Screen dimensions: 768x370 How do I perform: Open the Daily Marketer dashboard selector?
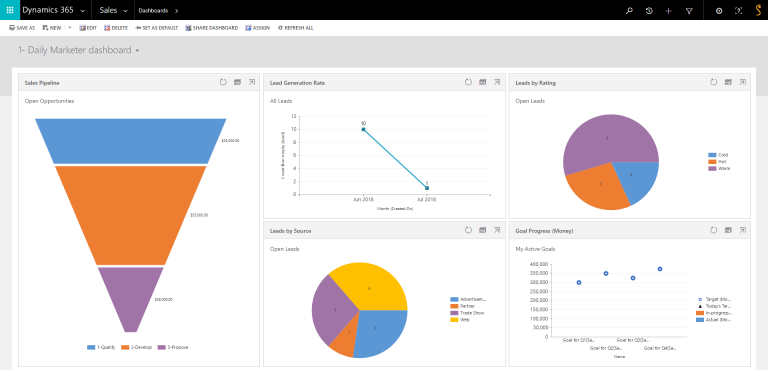coord(138,50)
